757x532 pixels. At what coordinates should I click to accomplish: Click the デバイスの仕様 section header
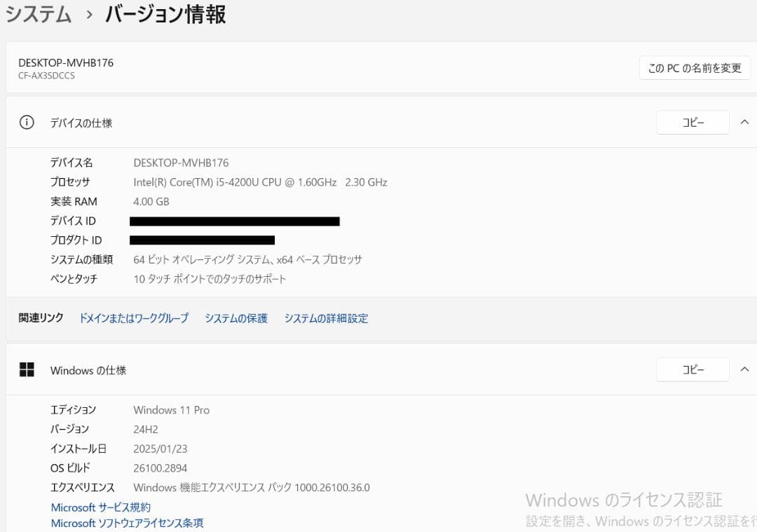click(81, 123)
